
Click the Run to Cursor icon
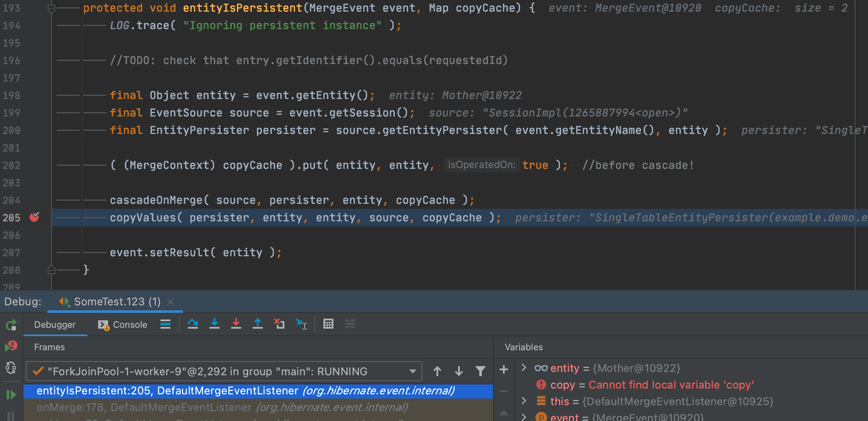click(301, 324)
